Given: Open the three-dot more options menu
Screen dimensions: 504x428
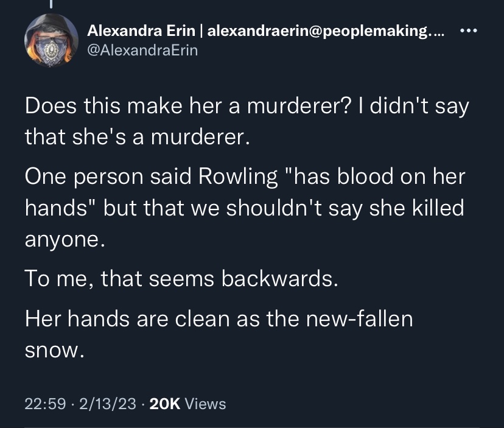Looking at the screenshot, I should [x=469, y=31].
